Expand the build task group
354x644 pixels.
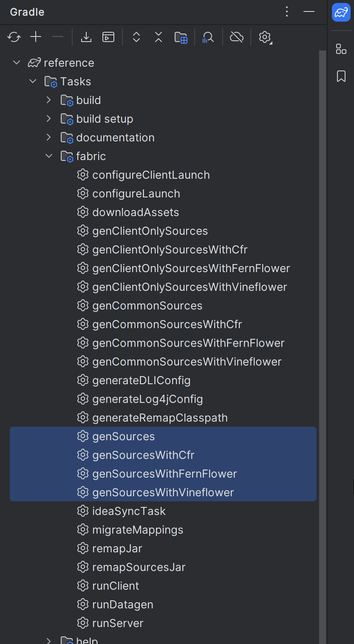48,100
